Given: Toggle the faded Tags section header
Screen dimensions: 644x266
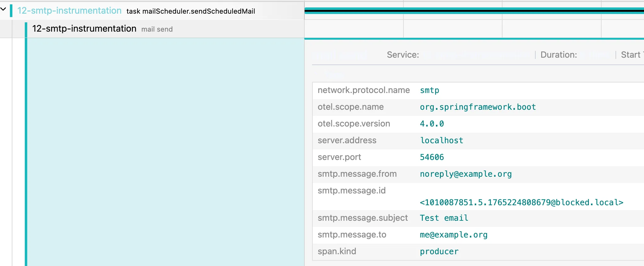Looking at the screenshot, I should [x=335, y=74].
